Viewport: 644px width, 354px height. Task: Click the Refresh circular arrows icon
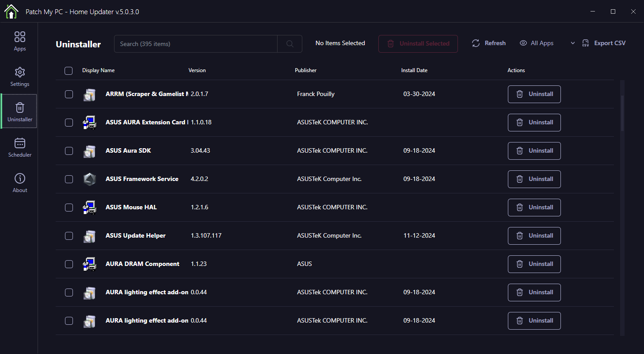[476, 43]
